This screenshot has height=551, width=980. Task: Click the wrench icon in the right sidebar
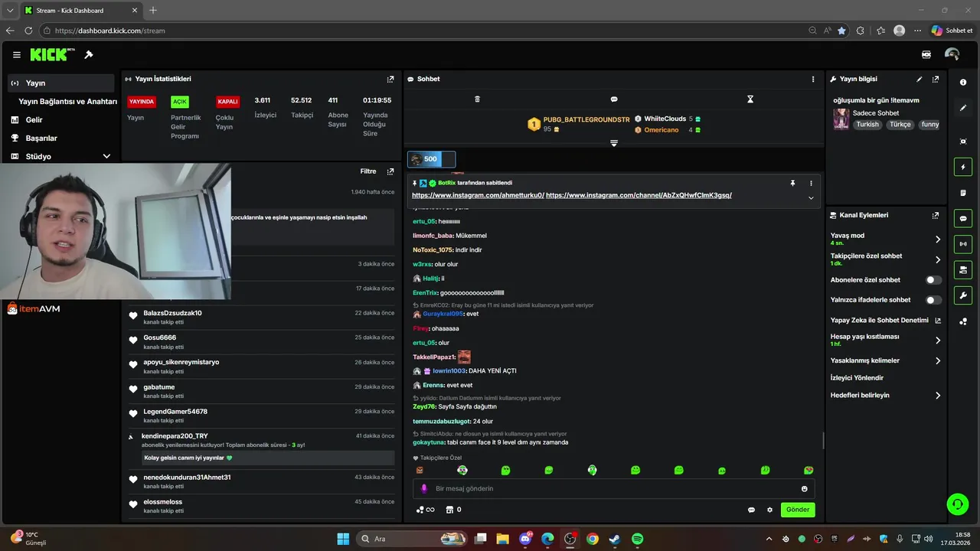(963, 295)
